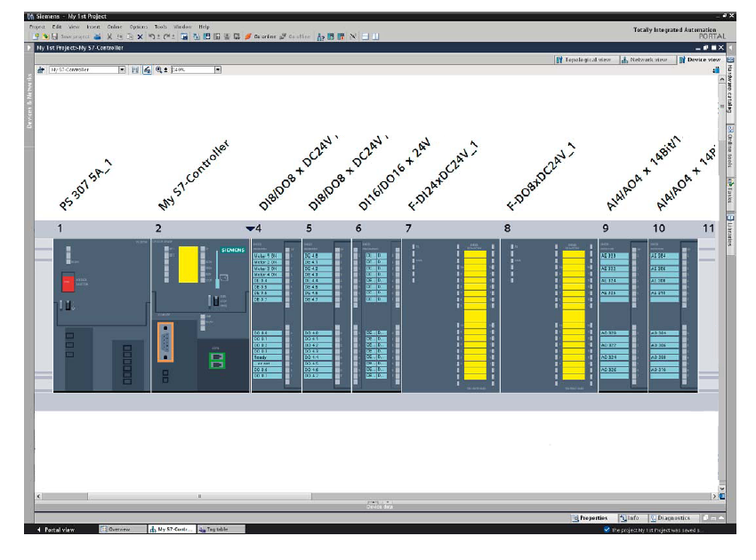Click the red delete X toolbar icon
The image size is (756, 560).
[140, 36]
